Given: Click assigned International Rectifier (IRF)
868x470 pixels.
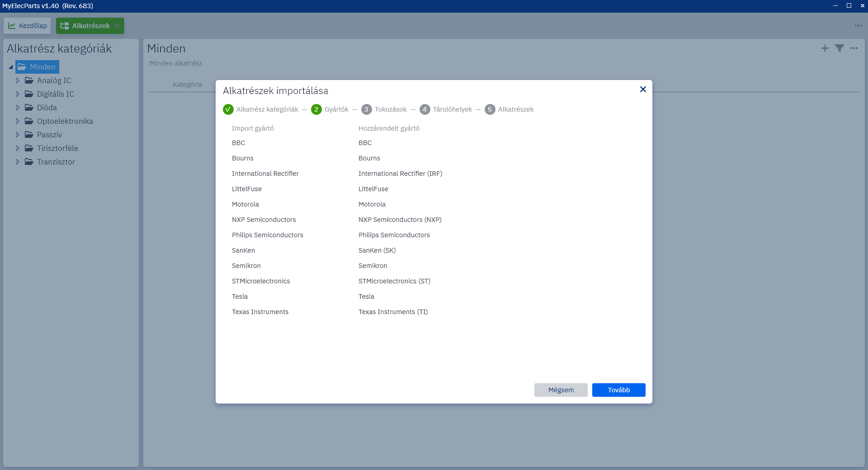Looking at the screenshot, I should click(x=400, y=174).
